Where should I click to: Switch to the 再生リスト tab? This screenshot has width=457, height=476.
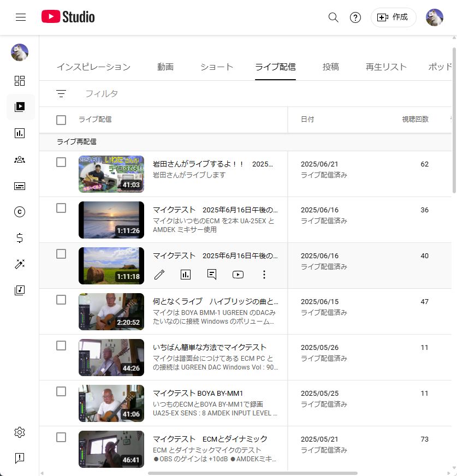click(x=386, y=67)
